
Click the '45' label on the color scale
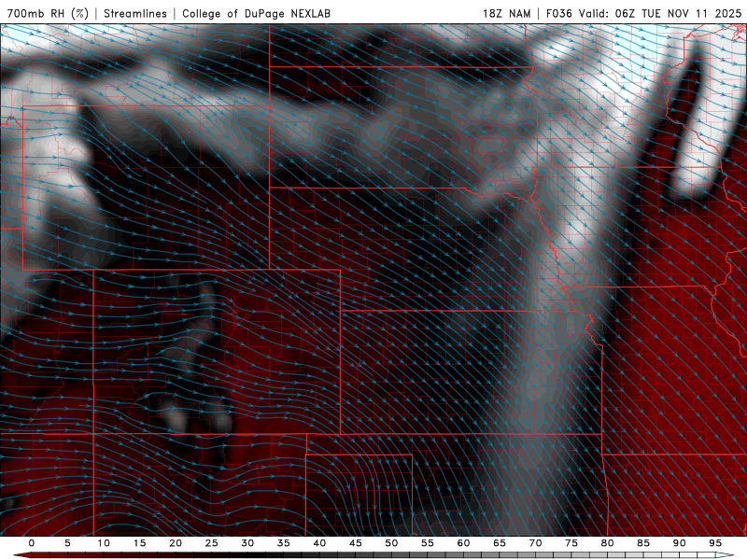pos(356,543)
